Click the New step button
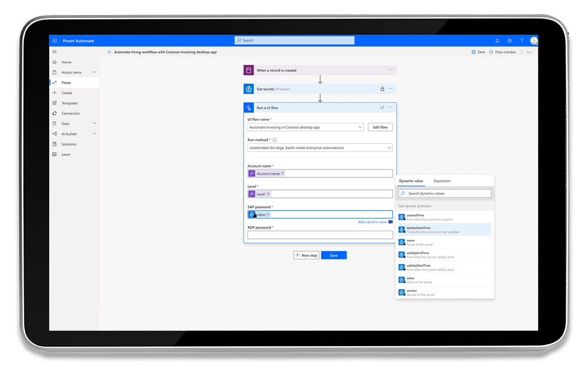This screenshot has width=588, height=385. [x=306, y=255]
